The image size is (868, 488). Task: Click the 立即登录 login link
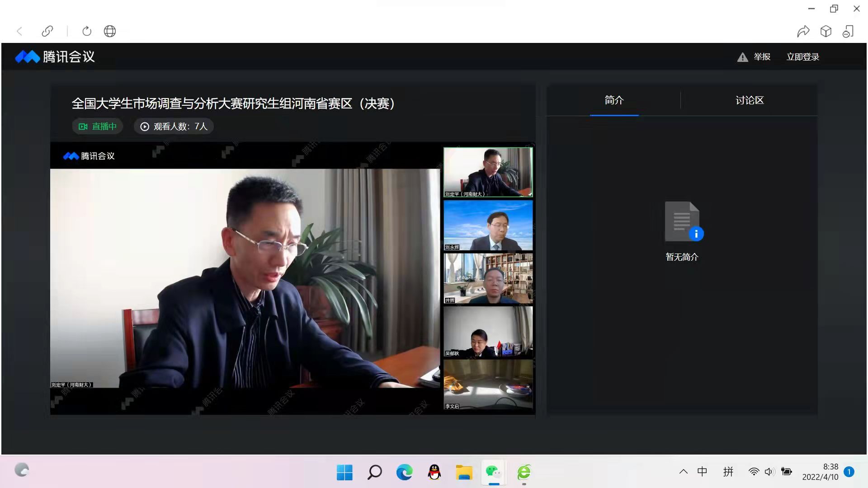click(x=802, y=57)
